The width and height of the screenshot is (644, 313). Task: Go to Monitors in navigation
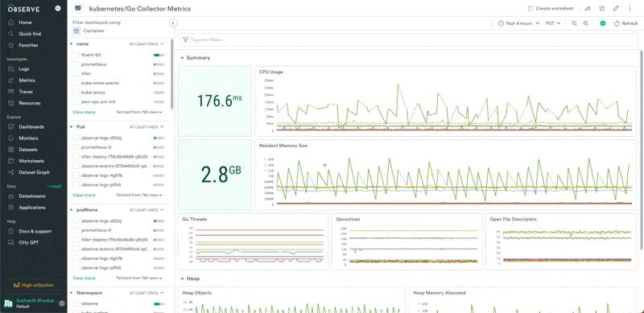click(28, 138)
